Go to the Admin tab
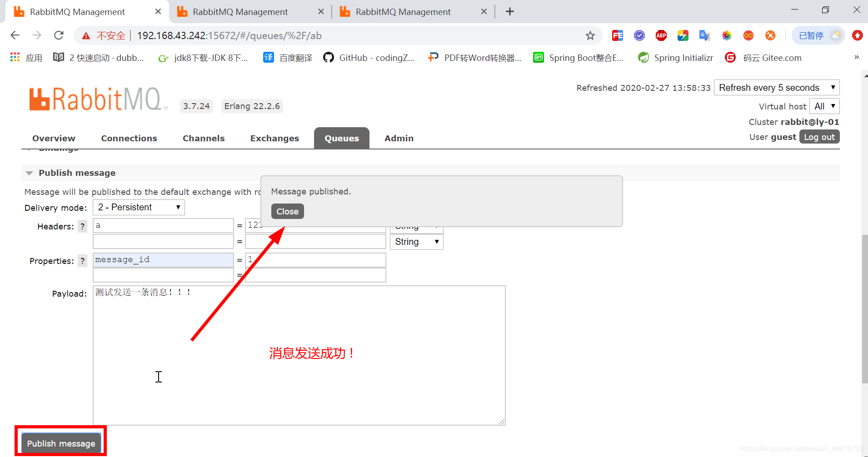 pos(399,138)
